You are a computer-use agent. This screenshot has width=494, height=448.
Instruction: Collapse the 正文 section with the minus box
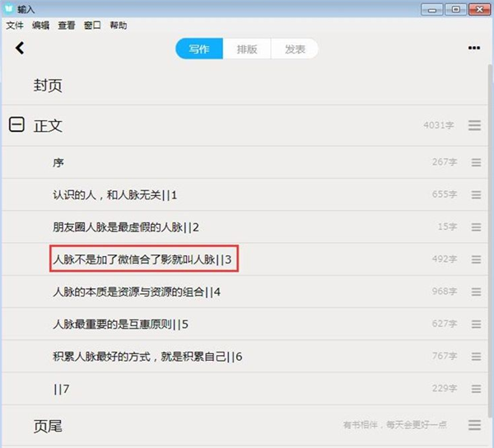(x=16, y=124)
